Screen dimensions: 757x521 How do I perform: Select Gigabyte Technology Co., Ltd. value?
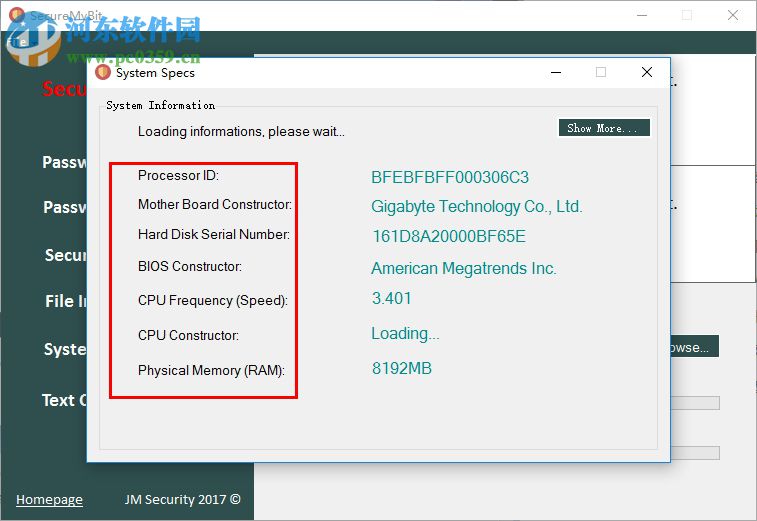[477, 207]
